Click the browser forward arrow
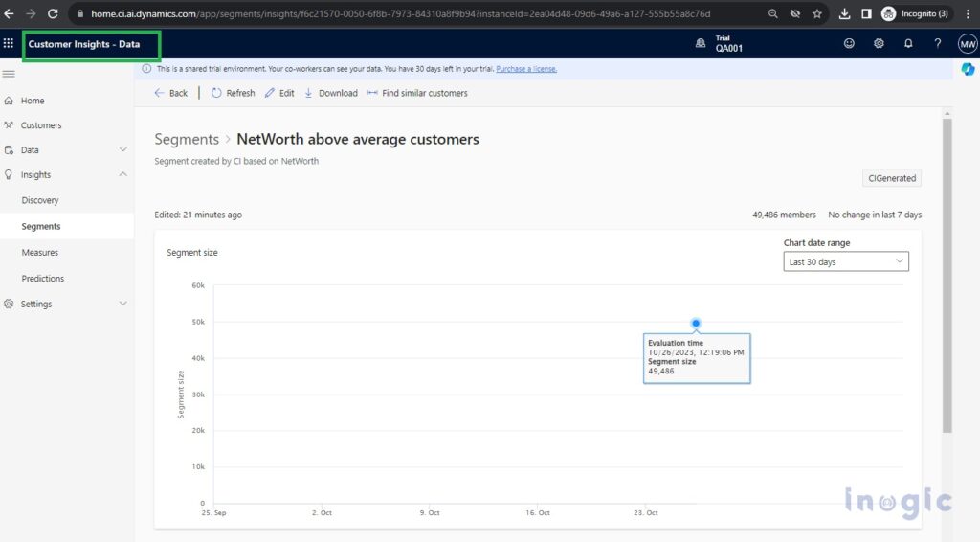 tap(31, 13)
